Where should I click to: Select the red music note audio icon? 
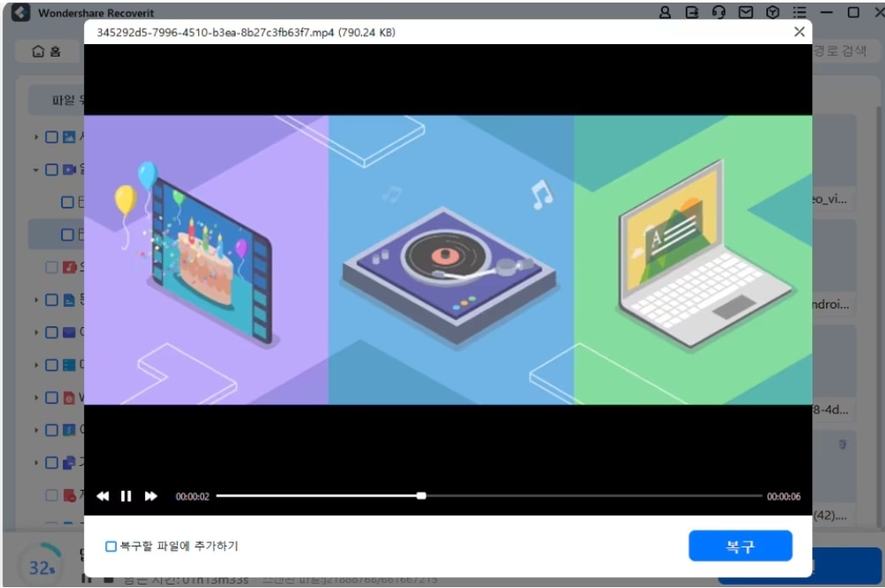click(69, 267)
